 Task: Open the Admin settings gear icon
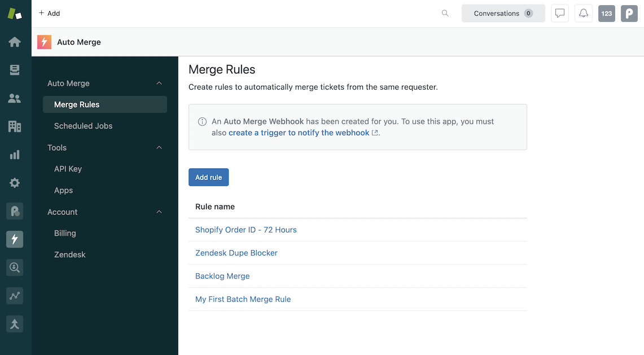point(15,183)
